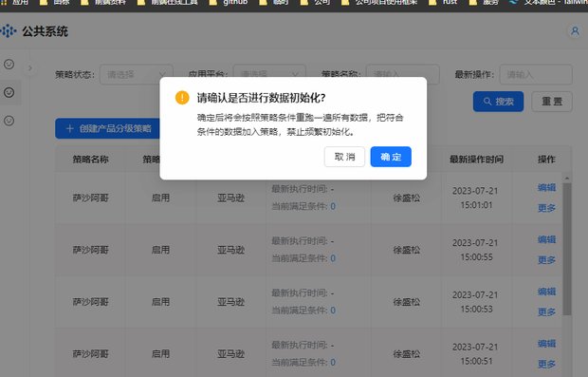Click the 2023-07-21 15:00:53 timestamp cell
This screenshot has height=377, width=588.
[475, 302]
